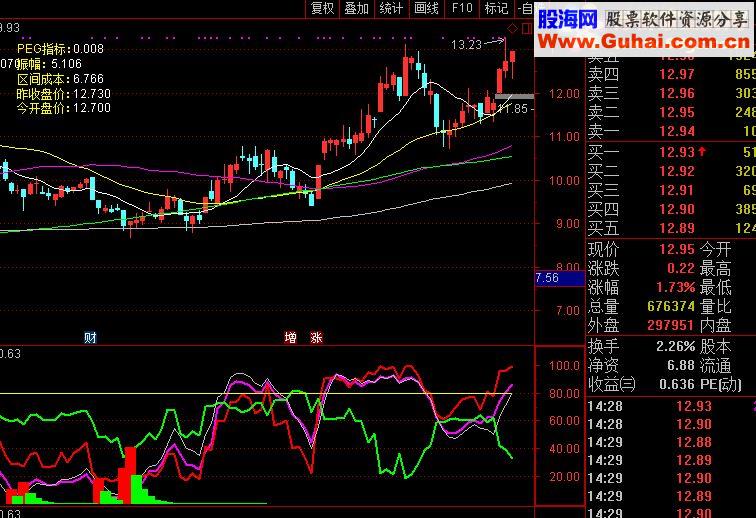The height and width of the screenshot is (518, 756).
Task: Select the 14:28 tick at 12.90
Action: [x=671, y=424]
